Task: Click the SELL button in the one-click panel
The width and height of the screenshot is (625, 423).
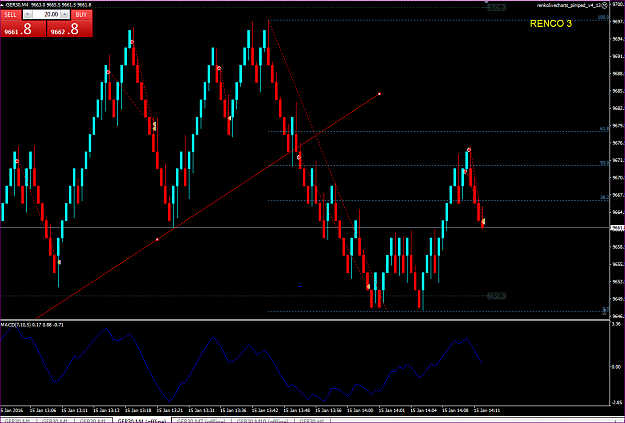Action: pyautogui.click(x=10, y=15)
